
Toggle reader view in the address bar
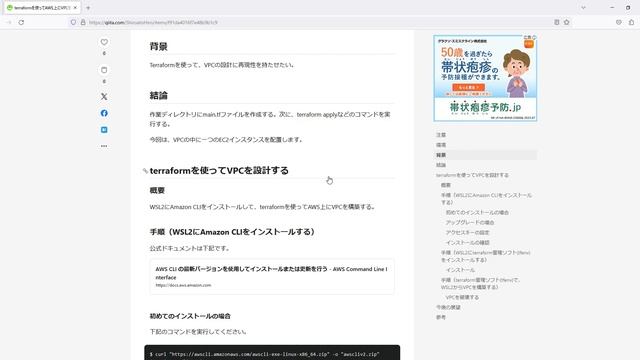(557, 22)
